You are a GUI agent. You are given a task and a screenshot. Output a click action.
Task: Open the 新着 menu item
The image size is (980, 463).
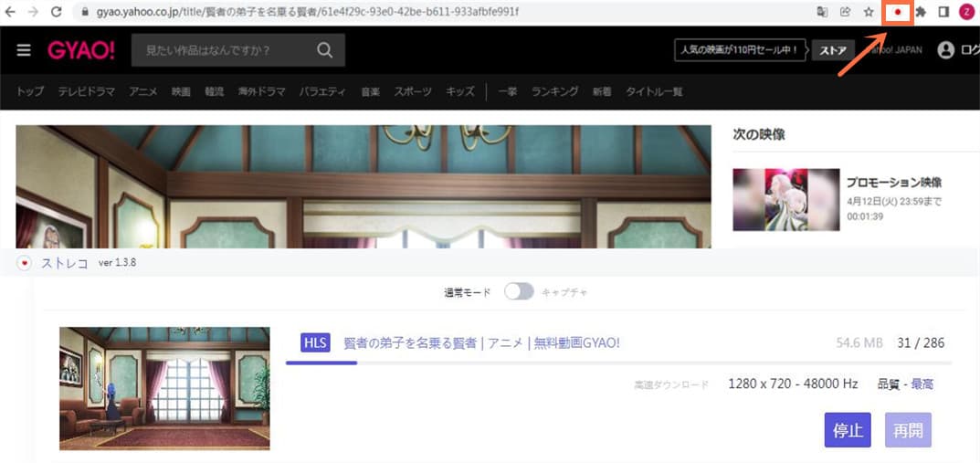tap(603, 92)
